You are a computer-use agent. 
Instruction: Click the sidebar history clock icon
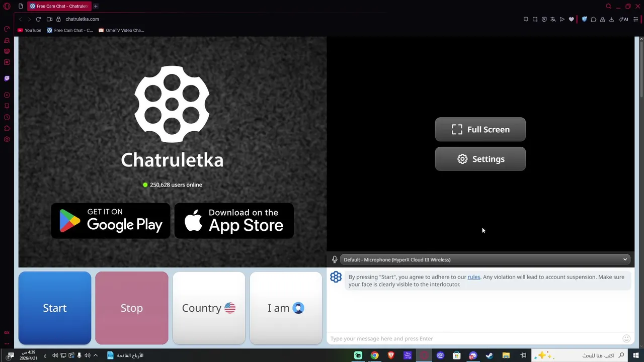[7, 117]
